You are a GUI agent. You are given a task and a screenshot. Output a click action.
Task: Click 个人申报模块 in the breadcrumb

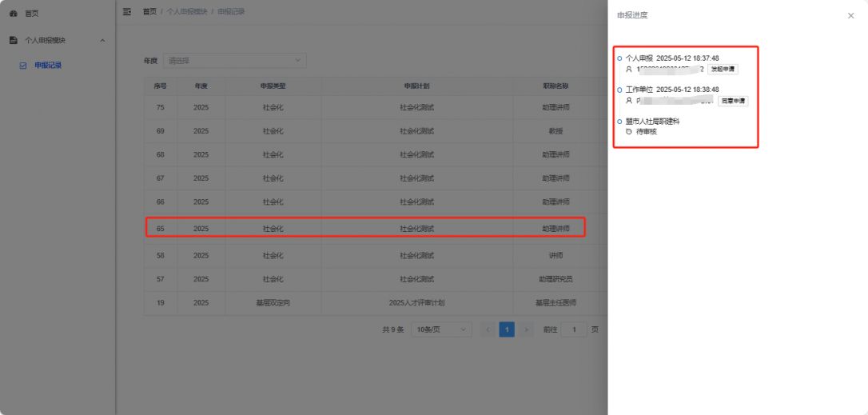click(187, 11)
